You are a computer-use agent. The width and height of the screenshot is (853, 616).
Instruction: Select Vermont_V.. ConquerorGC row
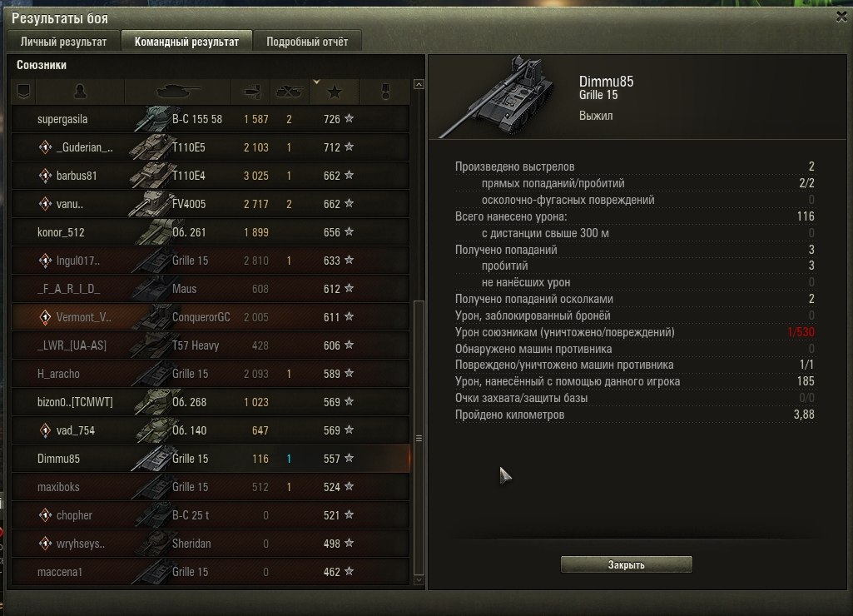(x=211, y=316)
